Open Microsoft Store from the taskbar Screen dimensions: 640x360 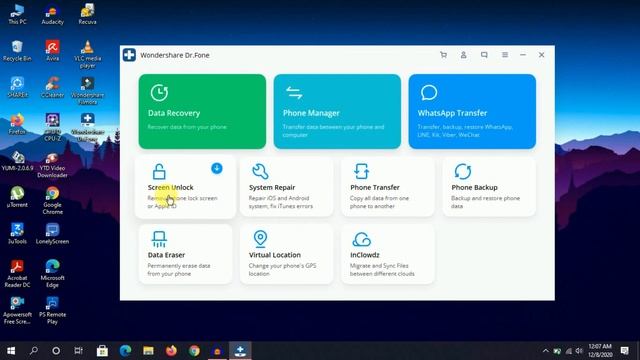point(102,350)
